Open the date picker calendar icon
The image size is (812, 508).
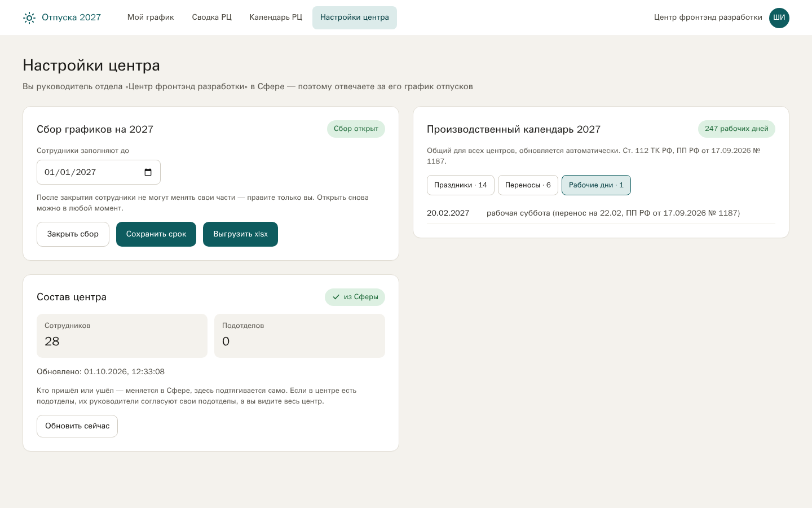click(148, 173)
